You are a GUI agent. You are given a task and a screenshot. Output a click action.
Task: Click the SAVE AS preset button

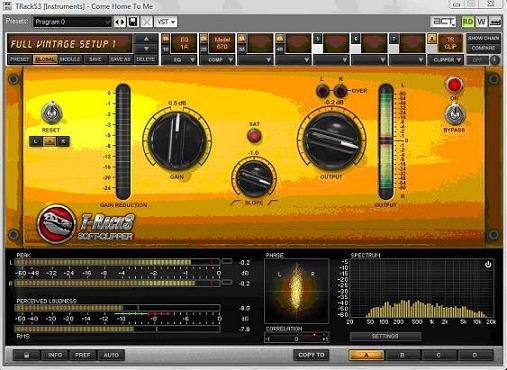[x=120, y=59]
